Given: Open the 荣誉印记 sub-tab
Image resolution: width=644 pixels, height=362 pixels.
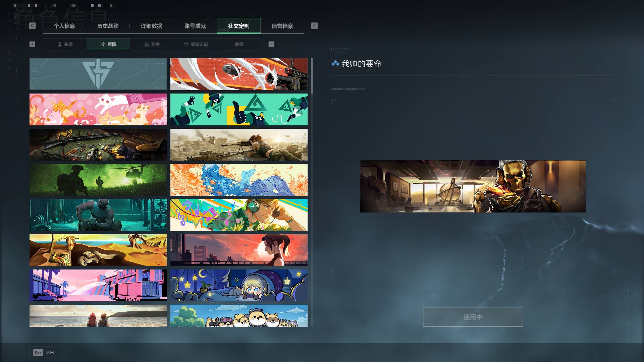Looking at the screenshot, I should point(196,44).
